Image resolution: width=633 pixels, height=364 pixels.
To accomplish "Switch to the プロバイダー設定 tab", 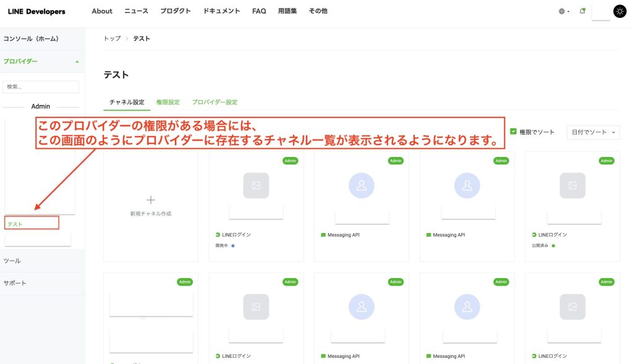I will click(x=215, y=102).
